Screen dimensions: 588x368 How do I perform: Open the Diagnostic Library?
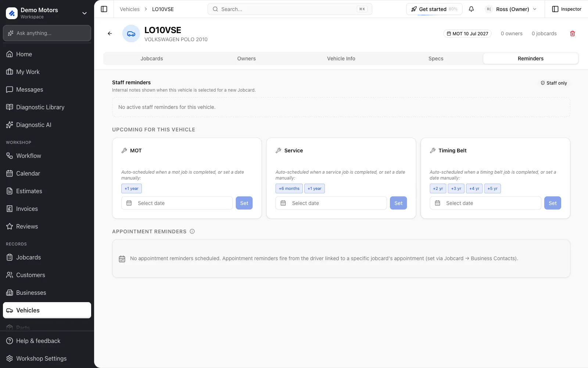pos(47,107)
